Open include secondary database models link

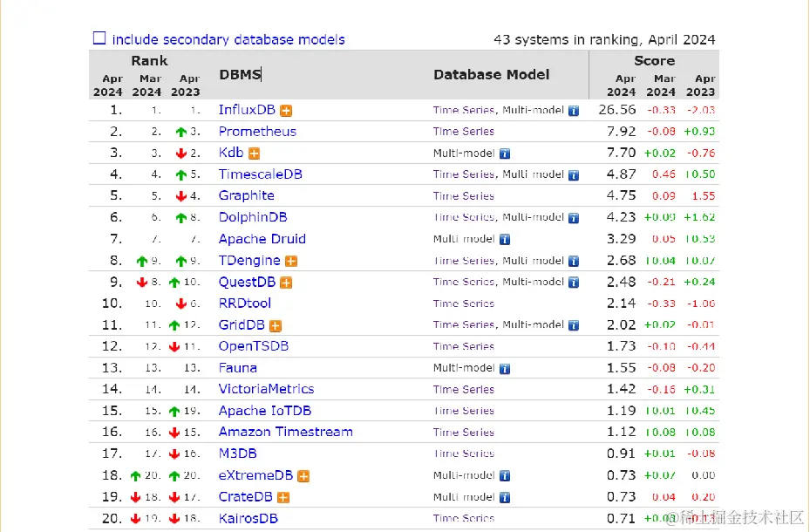coord(228,40)
